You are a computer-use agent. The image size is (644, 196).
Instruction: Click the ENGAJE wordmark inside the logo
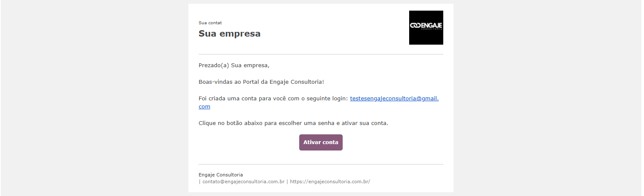[x=431, y=26]
